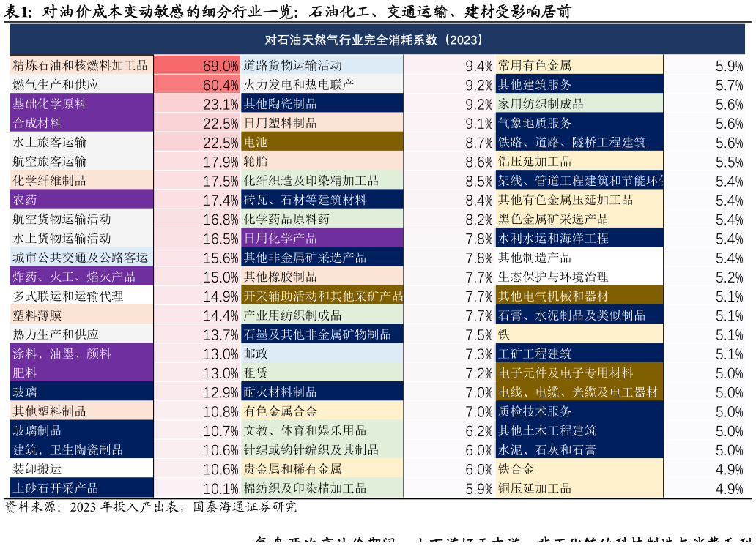The height and width of the screenshot is (546, 756).
Task: Select the cell 热力生产和供应
Action: [81, 334]
